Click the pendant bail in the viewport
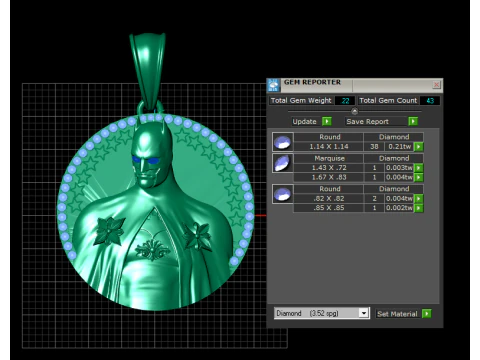This screenshot has height=360, width=480. [148, 70]
